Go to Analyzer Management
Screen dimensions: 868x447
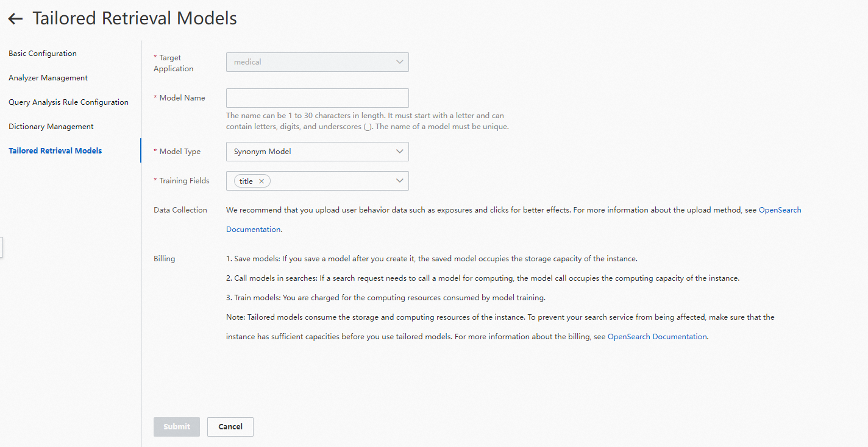(x=48, y=78)
